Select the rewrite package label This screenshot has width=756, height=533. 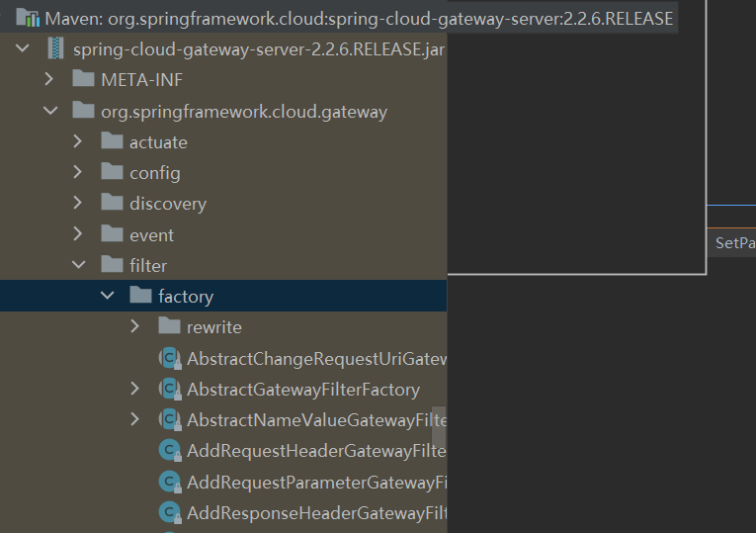click(214, 327)
